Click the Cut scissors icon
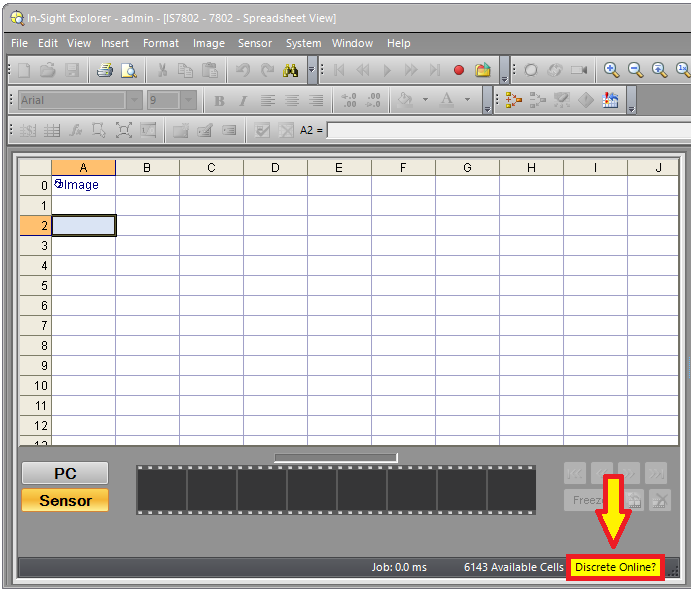Screen dimensions: 691x590 162,70
